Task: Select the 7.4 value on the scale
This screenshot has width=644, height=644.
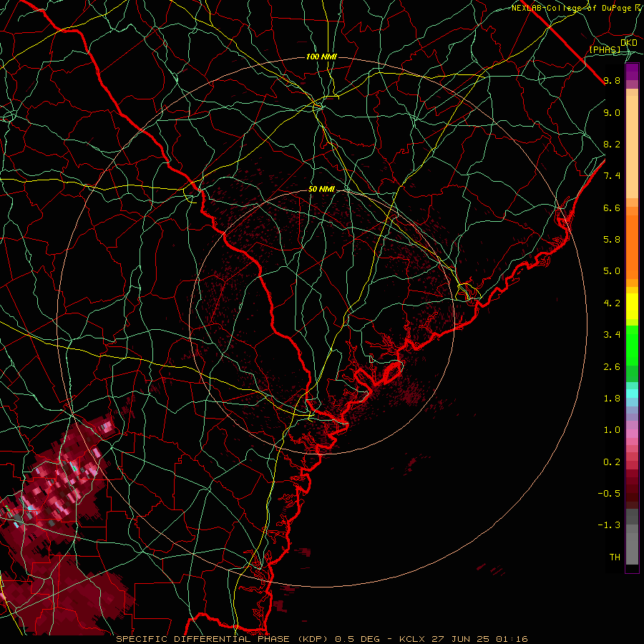Action: (x=612, y=176)
